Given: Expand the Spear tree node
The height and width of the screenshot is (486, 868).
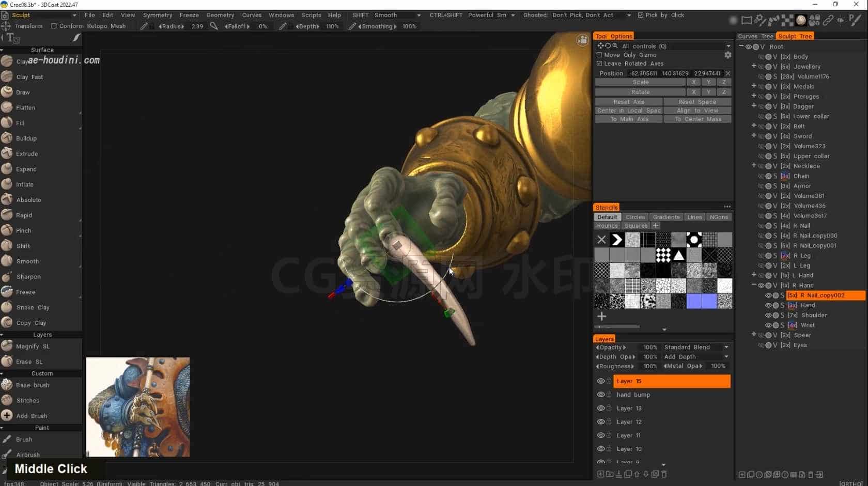Looking at the screenshot, I should click(754, 335).
